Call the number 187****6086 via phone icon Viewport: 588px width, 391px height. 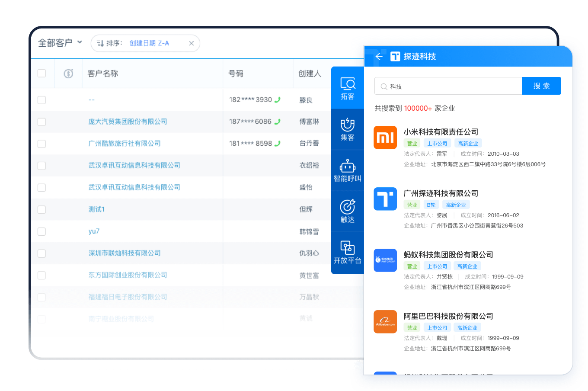(278, 122)
